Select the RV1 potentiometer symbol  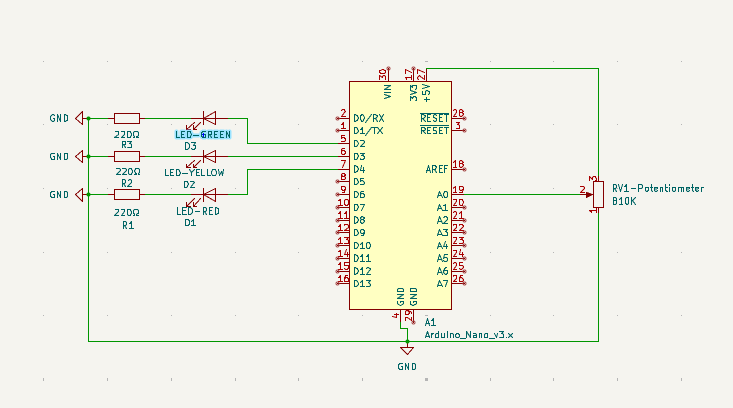(x=598, y=194)
